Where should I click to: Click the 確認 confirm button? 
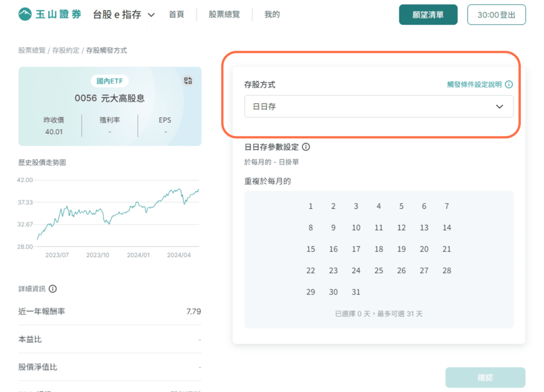(485, 378)
